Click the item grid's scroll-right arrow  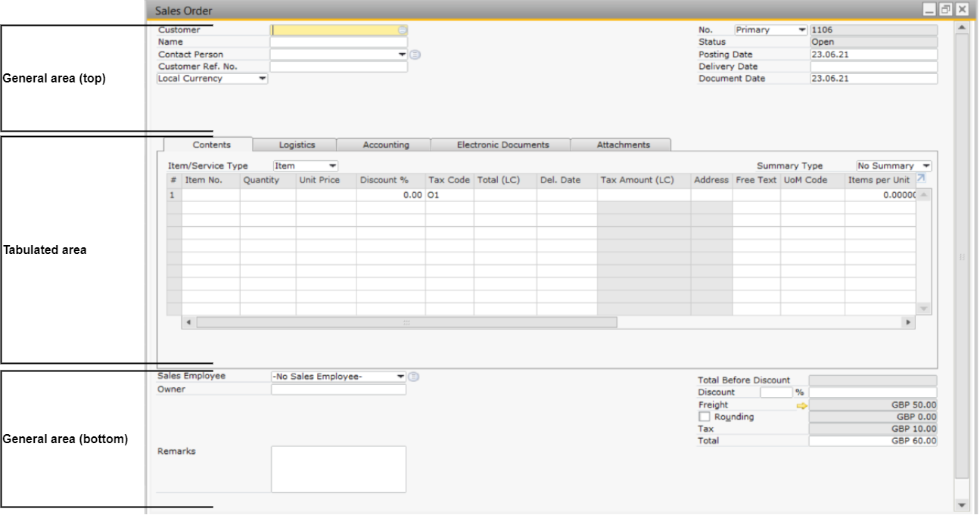907,323
